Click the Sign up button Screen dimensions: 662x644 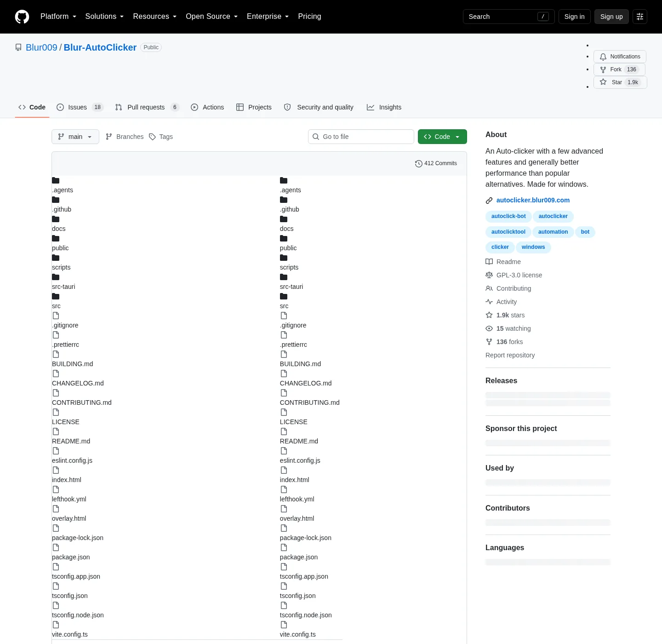click(611, 17)
